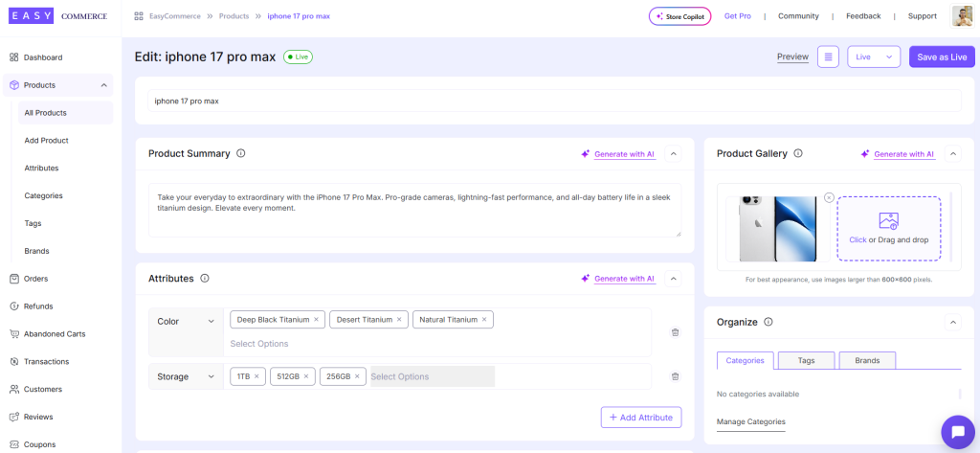Remove the 512GB storage option
The width and height of the screenshot is (980, 453).
306,376
